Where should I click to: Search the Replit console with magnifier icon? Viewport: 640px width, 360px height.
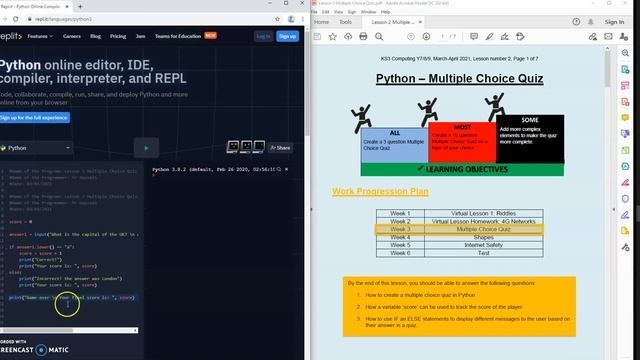coord(279,169)
